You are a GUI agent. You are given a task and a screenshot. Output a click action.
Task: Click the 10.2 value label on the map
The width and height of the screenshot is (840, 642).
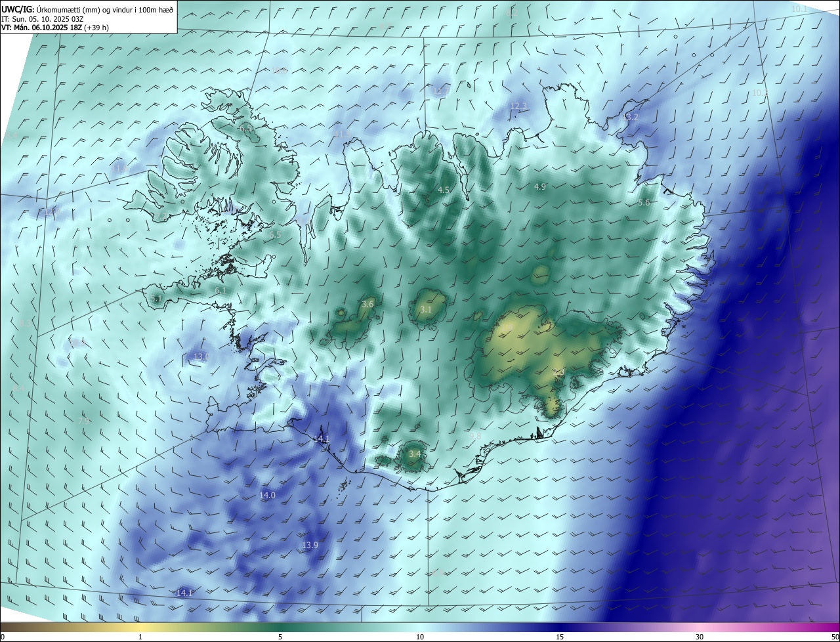click(759, 93)
